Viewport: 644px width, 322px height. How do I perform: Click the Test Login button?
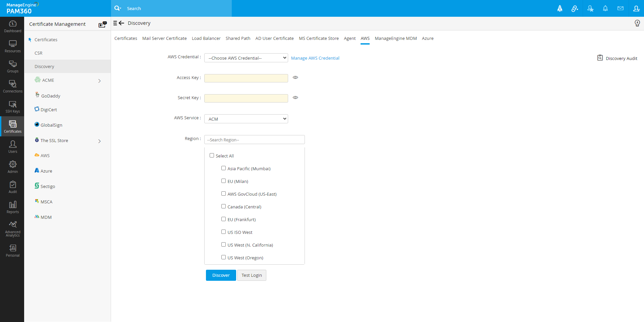click(252, 275)
